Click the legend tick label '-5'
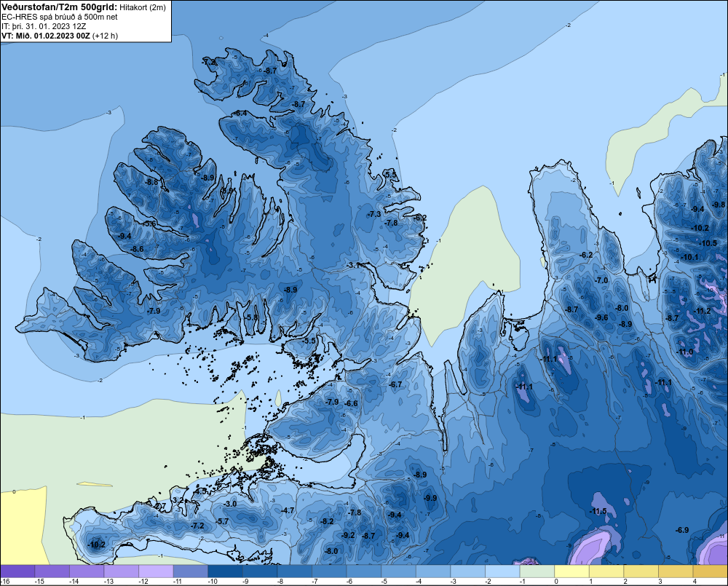 pos(384,582)
